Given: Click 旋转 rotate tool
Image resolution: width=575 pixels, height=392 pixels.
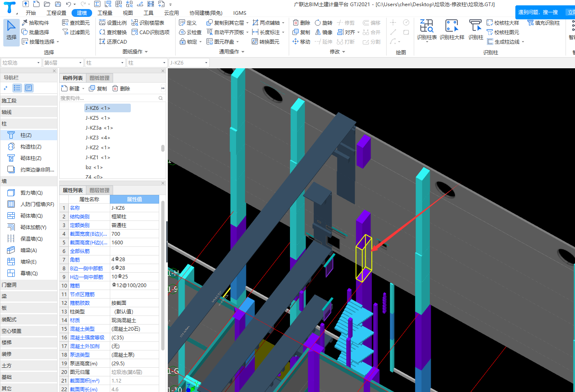Looking at the screenshot, I should tap(324, 23).
